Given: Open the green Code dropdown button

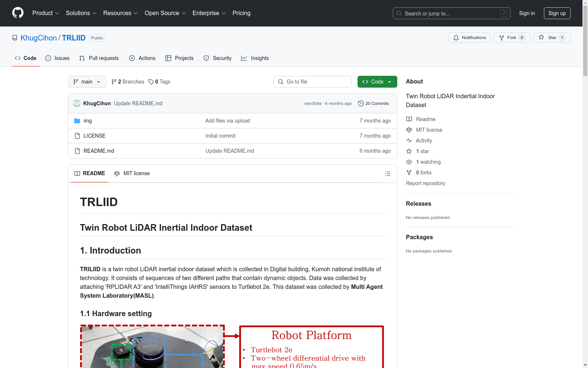Looking at the screenshot, I should [x=377, y=82].
